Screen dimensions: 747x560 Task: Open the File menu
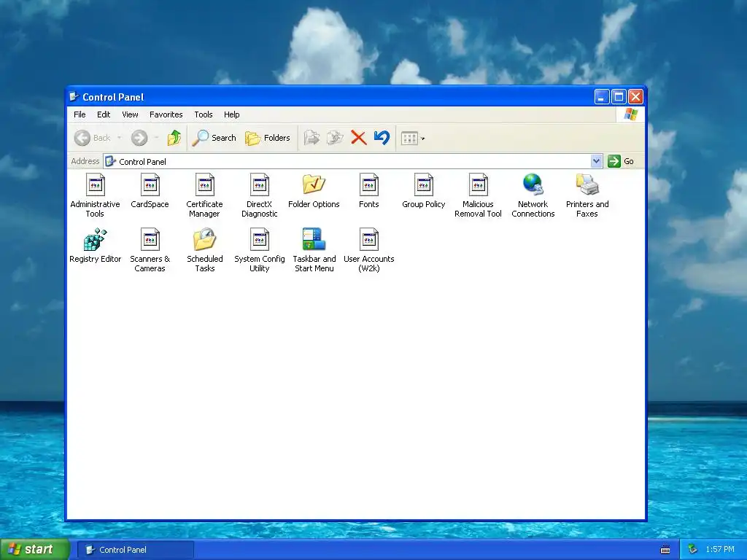(x=80, y=114)
